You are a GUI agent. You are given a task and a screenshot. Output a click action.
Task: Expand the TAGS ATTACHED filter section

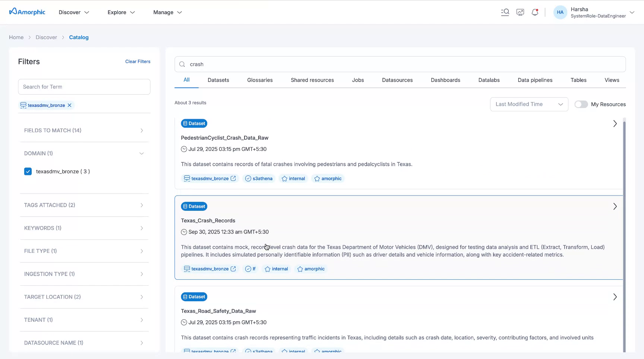tap(84, 205)
